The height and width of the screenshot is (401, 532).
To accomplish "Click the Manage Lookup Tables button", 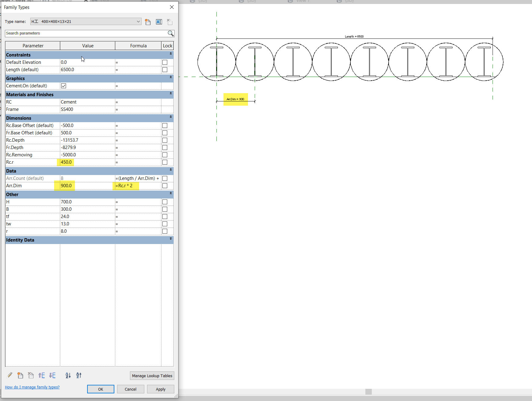I will [x=152, y=376].
